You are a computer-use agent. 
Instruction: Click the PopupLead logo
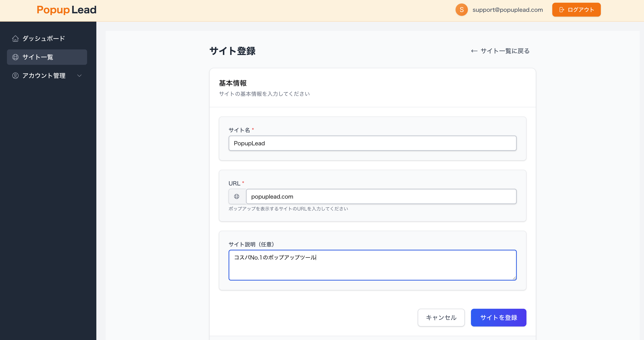click(66, 10)
